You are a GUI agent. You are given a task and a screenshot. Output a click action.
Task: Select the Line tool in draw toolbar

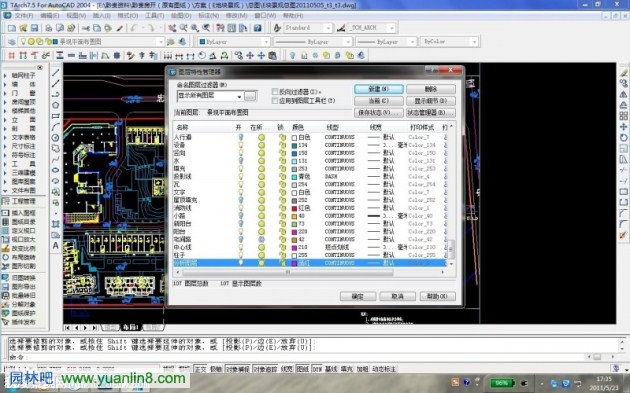click(x=55, y=73)
